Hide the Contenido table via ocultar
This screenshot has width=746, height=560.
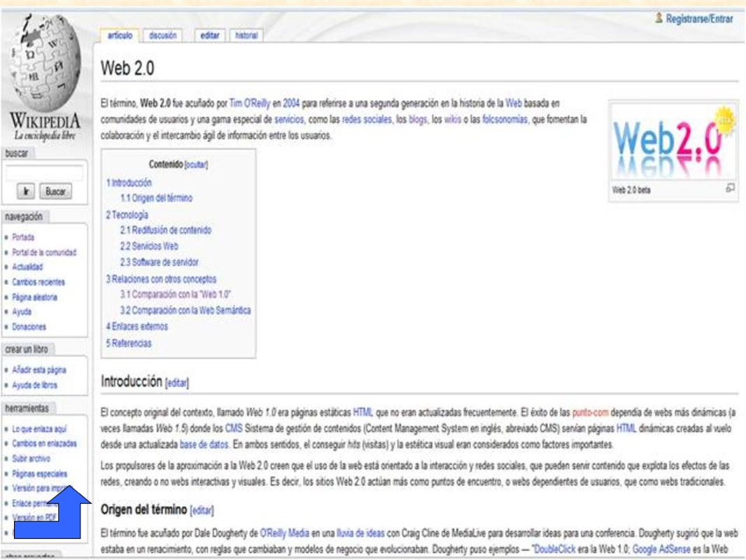pyautogui.click(x=196, y=164)
